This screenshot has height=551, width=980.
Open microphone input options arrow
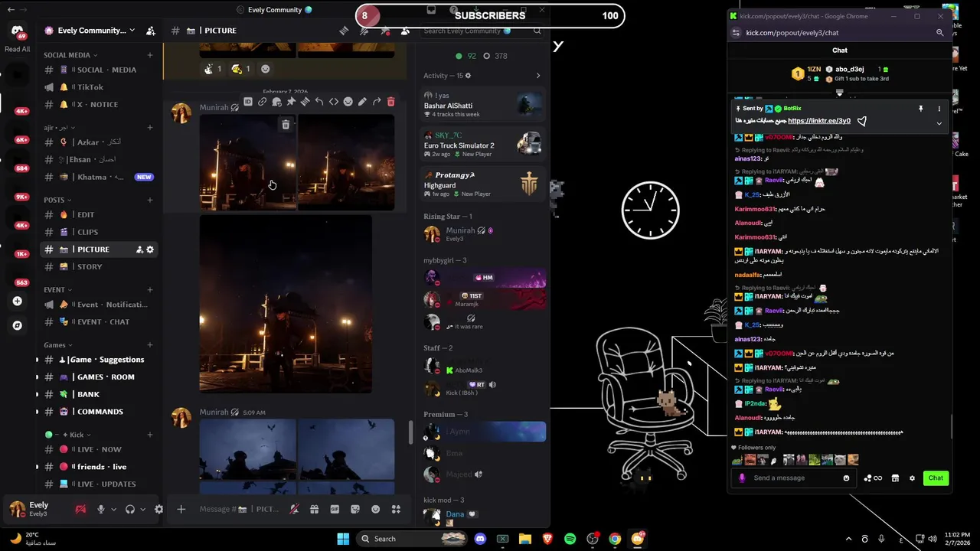click(113, 509)
